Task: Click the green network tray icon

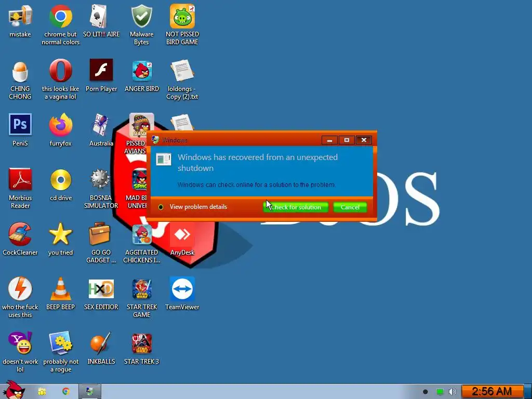Action: (440, 392)
